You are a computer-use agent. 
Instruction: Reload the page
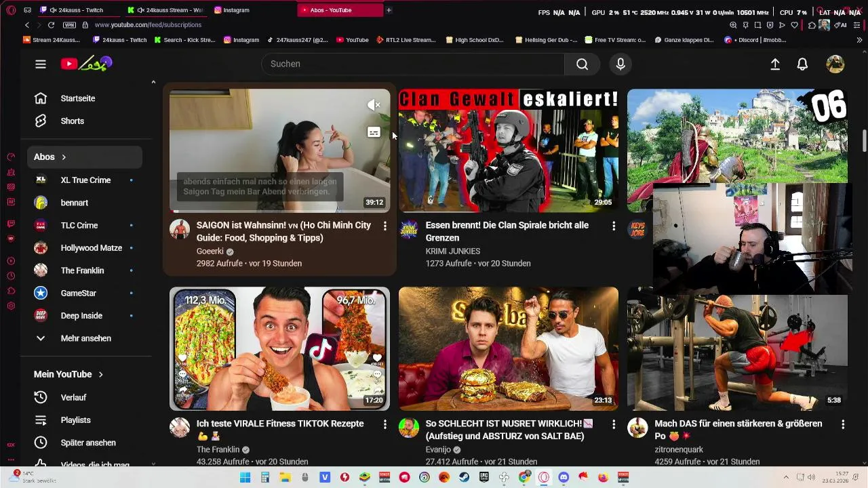tap(51, 25)
